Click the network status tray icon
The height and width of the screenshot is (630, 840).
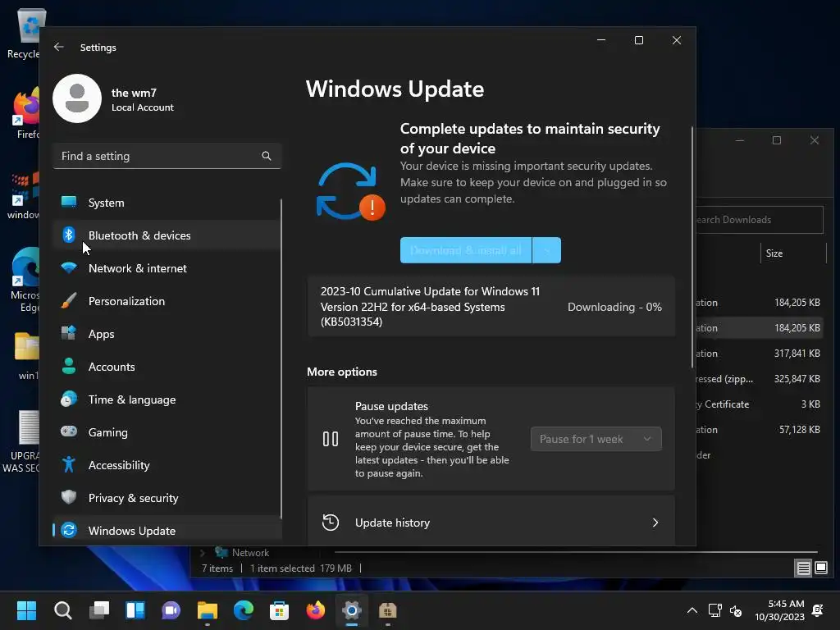pos(714,610)
